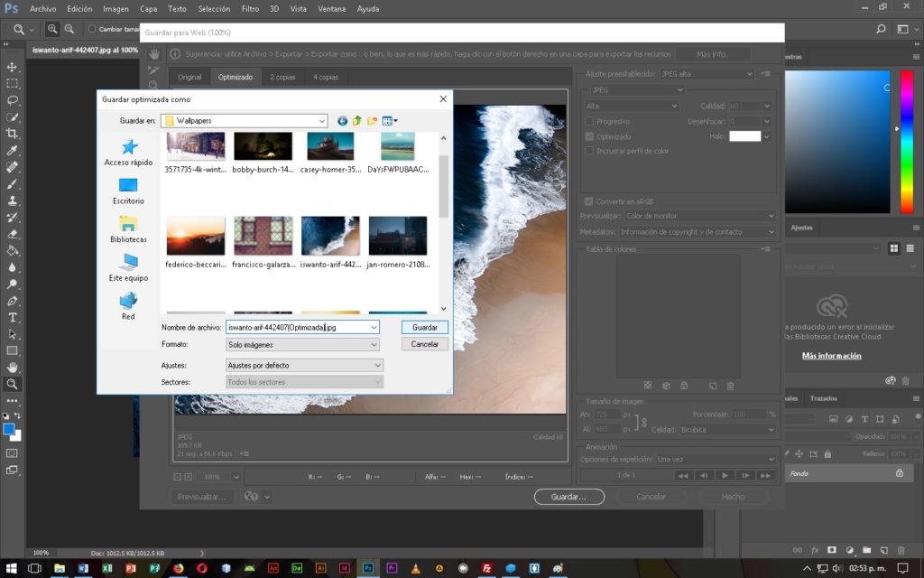924x578 pixels.
Task: Select the Move tool in the toolbox
Action: pyautogui.click(x=13, y=67)
